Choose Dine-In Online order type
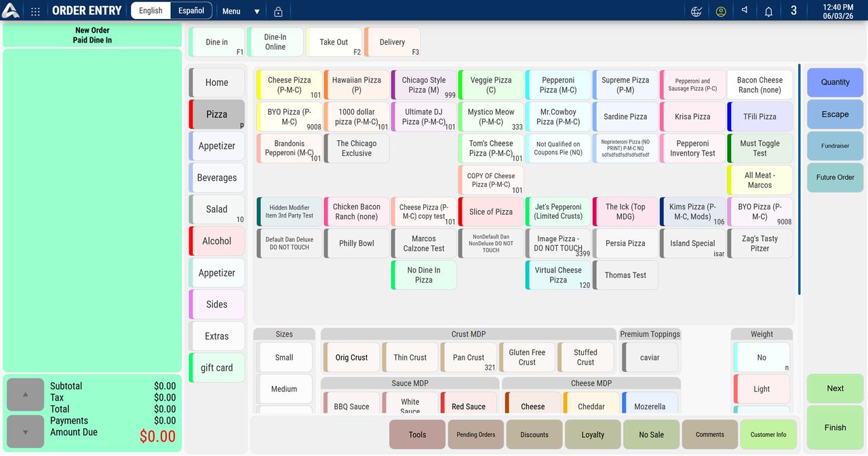The width and height of the screenshot is (868, 456). (275, 42)
